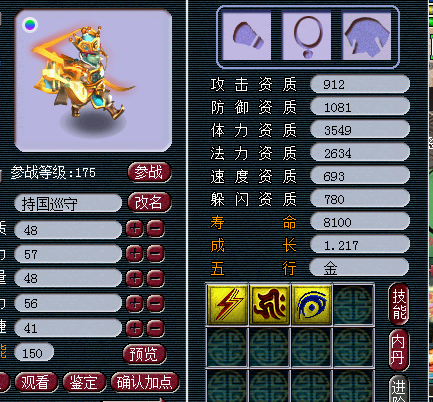Open the pet armor equipment slot
Viewport: 433px width, 402px height.
point(367,36)
